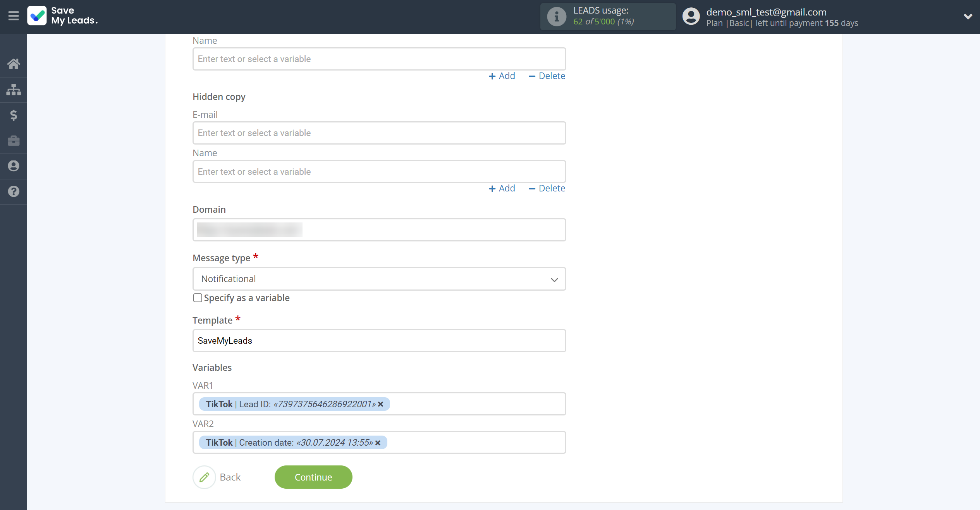The height and width of the screenshot is (510, 980).
Task: Expand the account dropdown chevron
Action: click(968, 16)
